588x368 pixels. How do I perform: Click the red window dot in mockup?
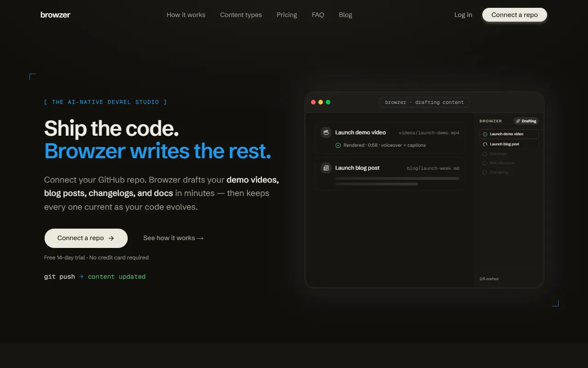pyautogui.click(x=313, y=102)
